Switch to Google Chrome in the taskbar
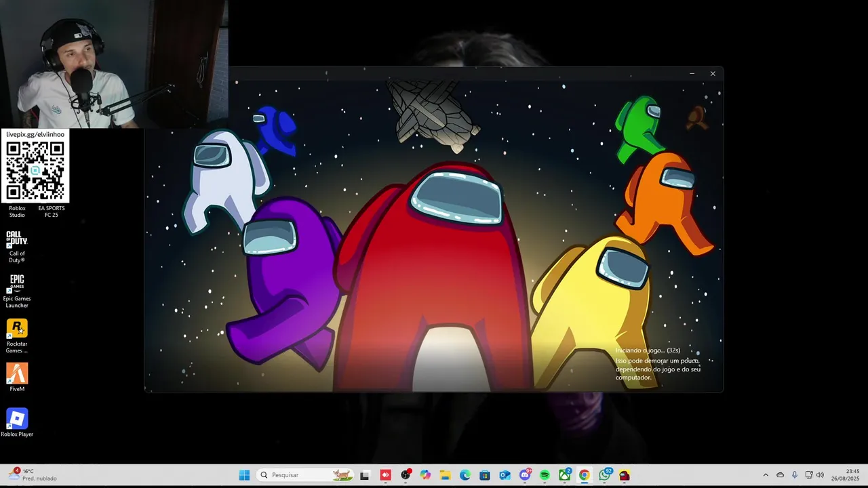 coord(585,475)
